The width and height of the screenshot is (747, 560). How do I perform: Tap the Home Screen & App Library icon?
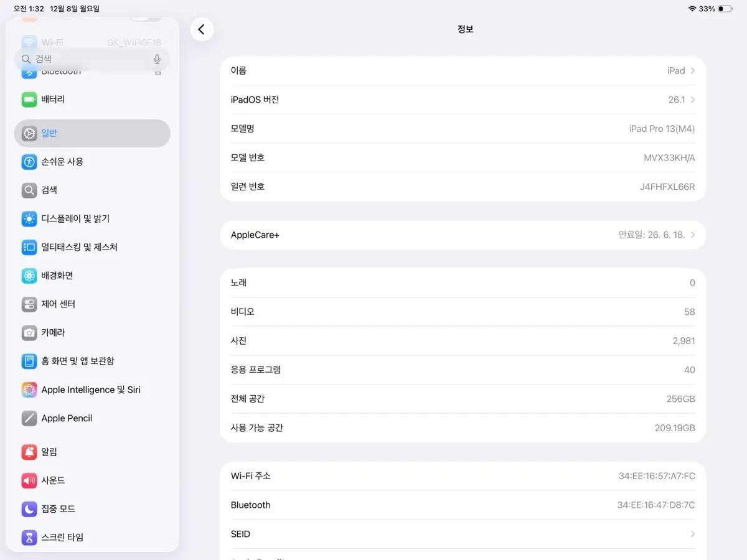(x=29, y=361)
